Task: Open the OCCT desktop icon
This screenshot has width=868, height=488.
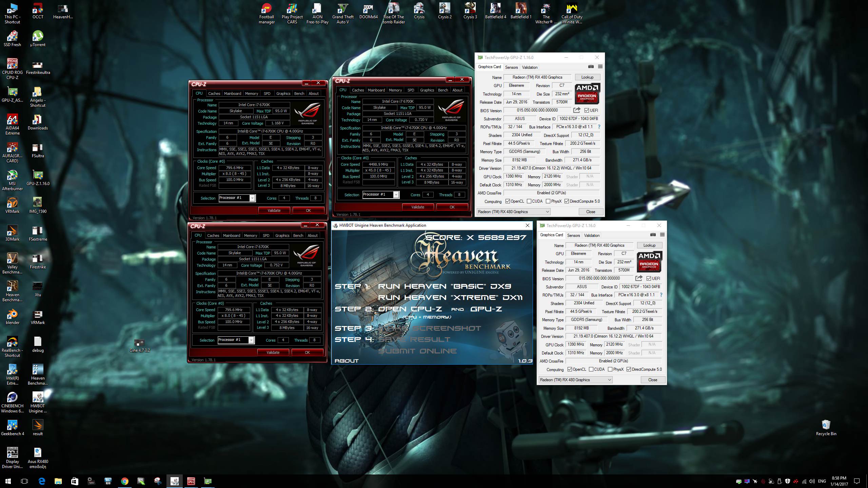Action: (38, 11)
